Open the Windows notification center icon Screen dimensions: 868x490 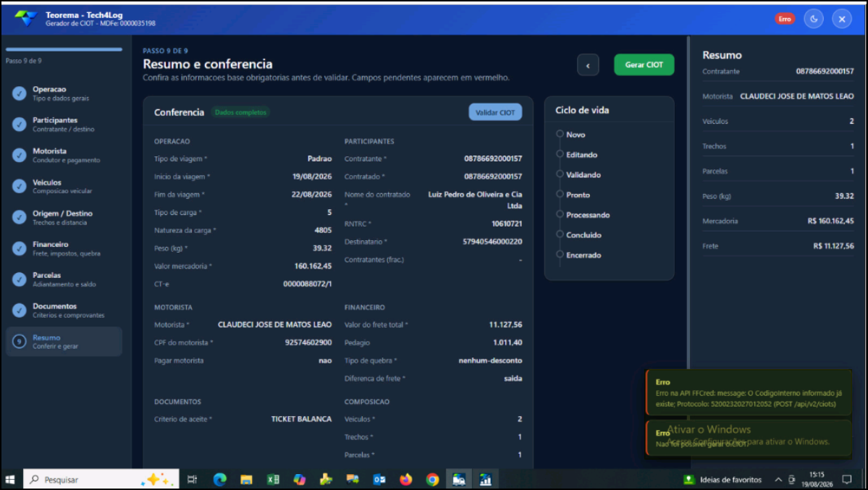pyautogui.click(x=847, y=479)
